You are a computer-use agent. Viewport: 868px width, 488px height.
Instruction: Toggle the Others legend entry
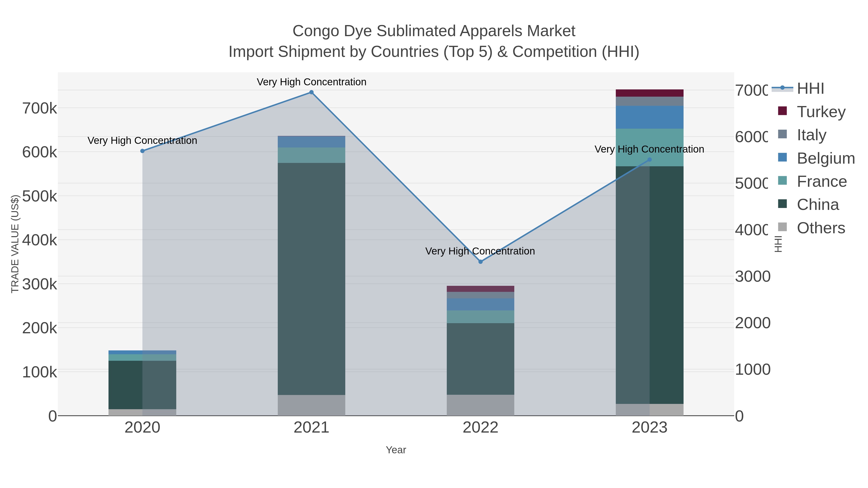click(812, 228)
